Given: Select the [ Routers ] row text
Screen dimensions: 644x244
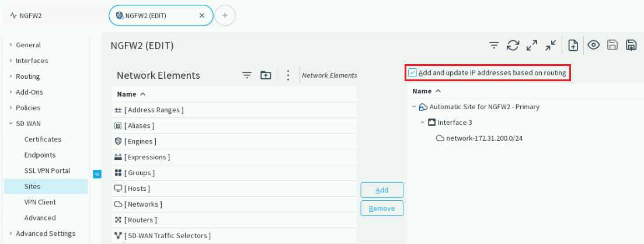Looking at the screenshot, I should pyautogui.click(x=141, y=219).
